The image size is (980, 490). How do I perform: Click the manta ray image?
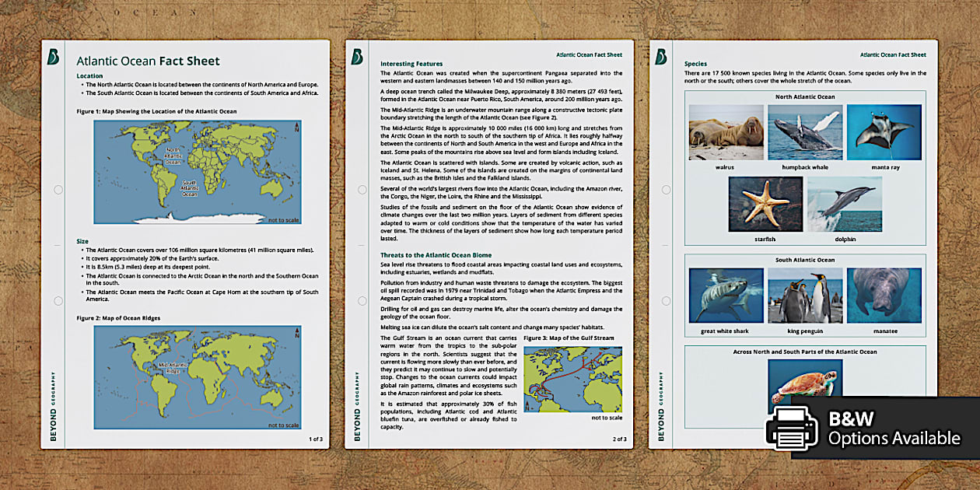[x=885, y=132]
